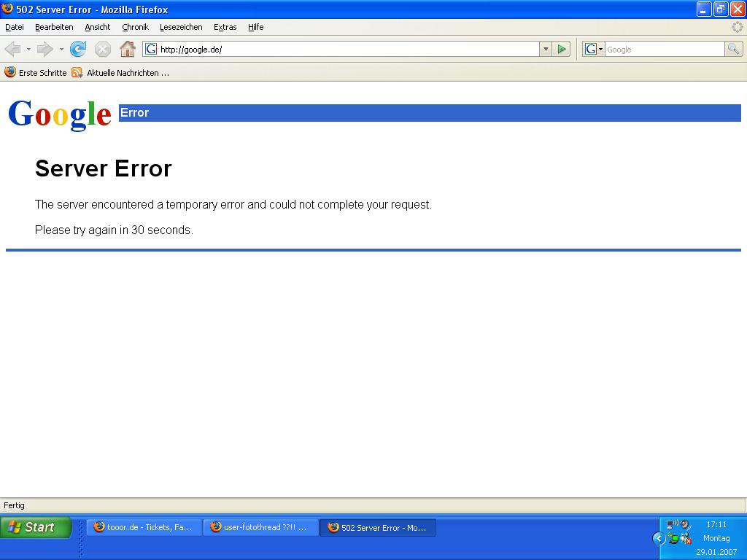Open the search engine selector dropdown
The image size is (747, 560).
[594, 49]
